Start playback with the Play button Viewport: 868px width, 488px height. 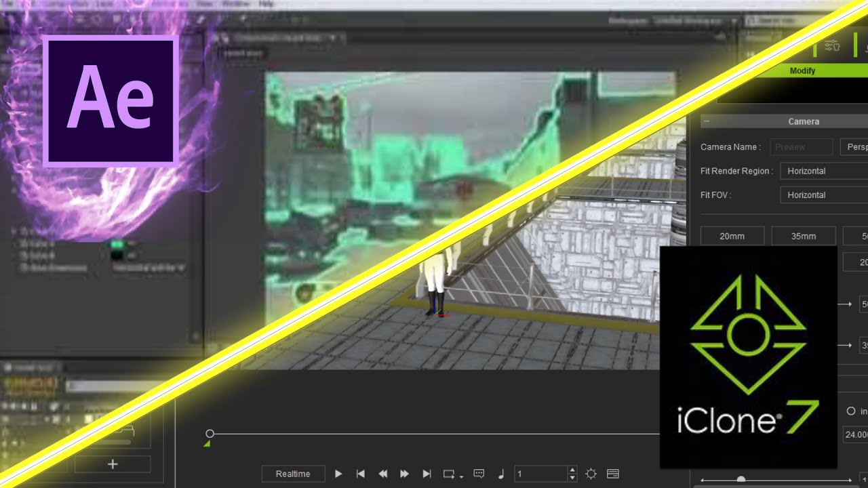click(338, 474)
